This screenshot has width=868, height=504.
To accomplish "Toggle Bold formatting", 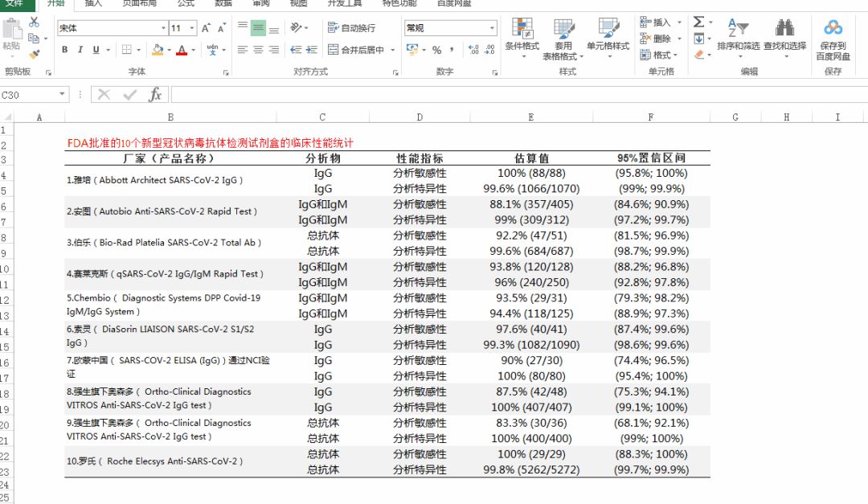I will 64,50.
